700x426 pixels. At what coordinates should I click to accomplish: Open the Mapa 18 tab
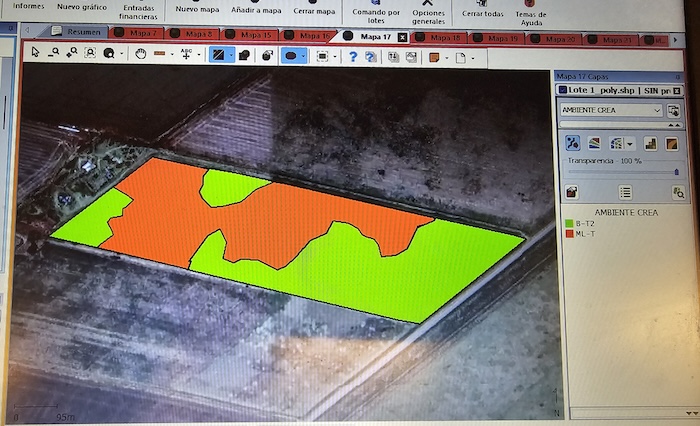pos(443,37)
